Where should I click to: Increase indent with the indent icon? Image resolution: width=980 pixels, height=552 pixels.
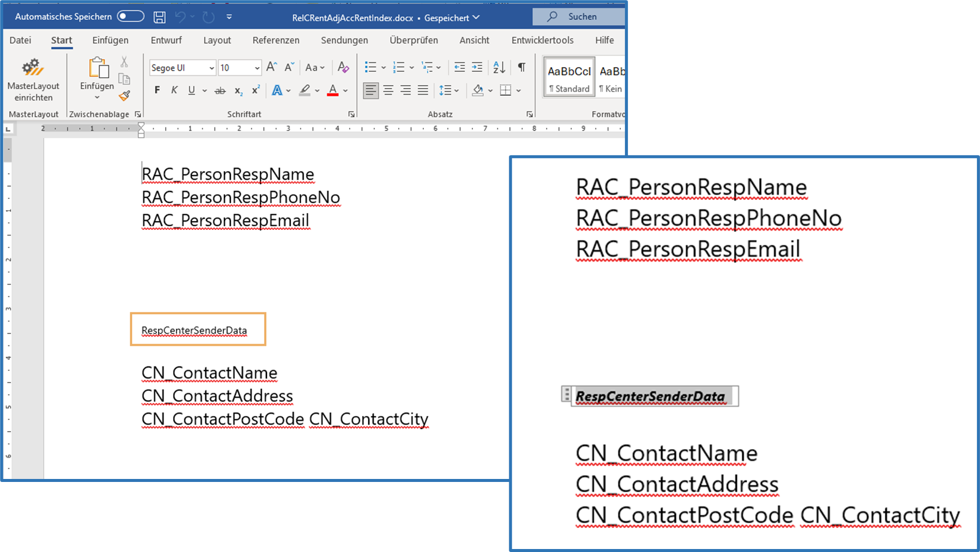(x=477, y=68)
